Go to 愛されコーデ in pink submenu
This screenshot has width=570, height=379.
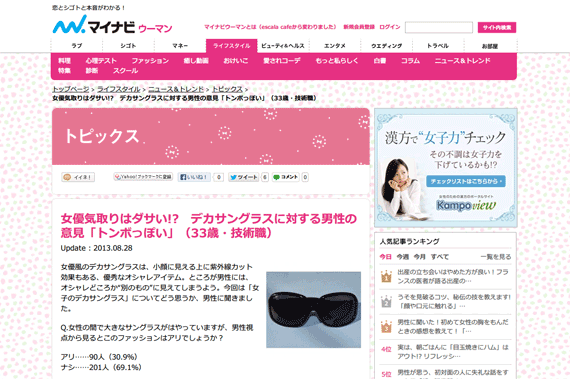click(282, 61)
